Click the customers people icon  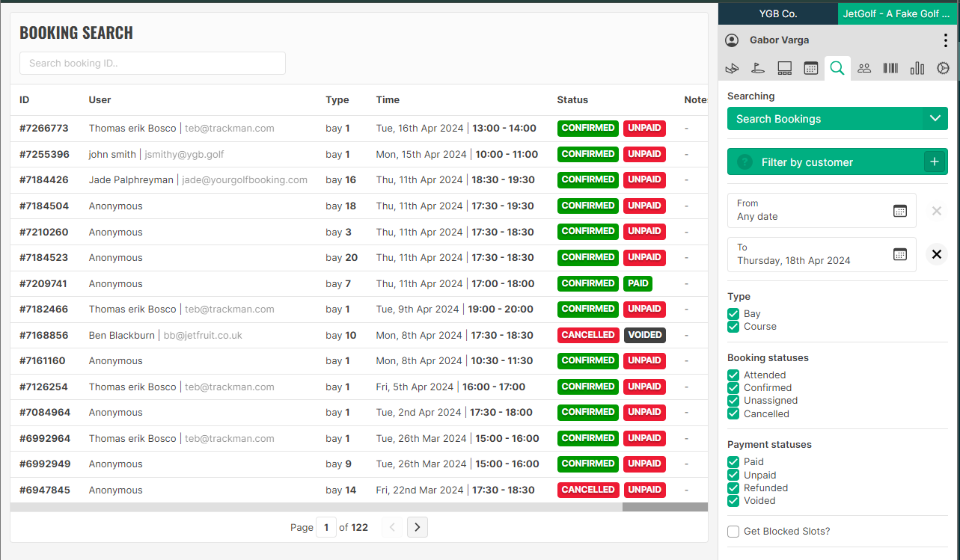click(x=863, y=68)
